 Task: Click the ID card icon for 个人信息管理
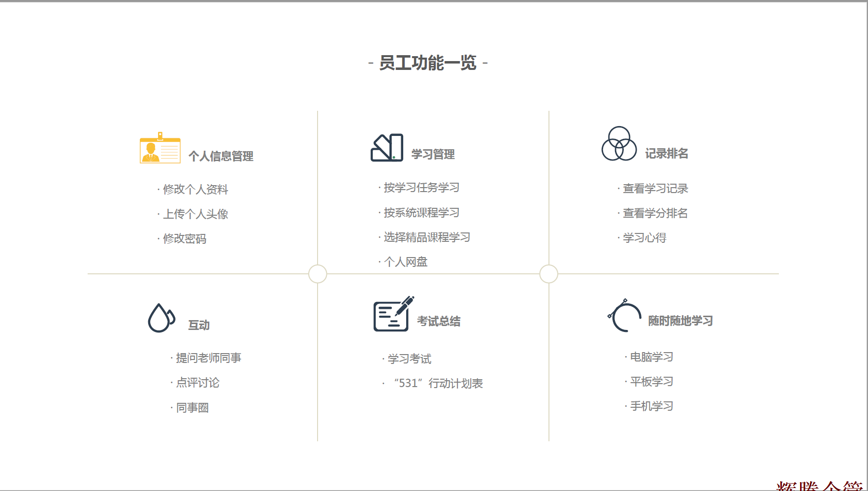pos(160,148)
